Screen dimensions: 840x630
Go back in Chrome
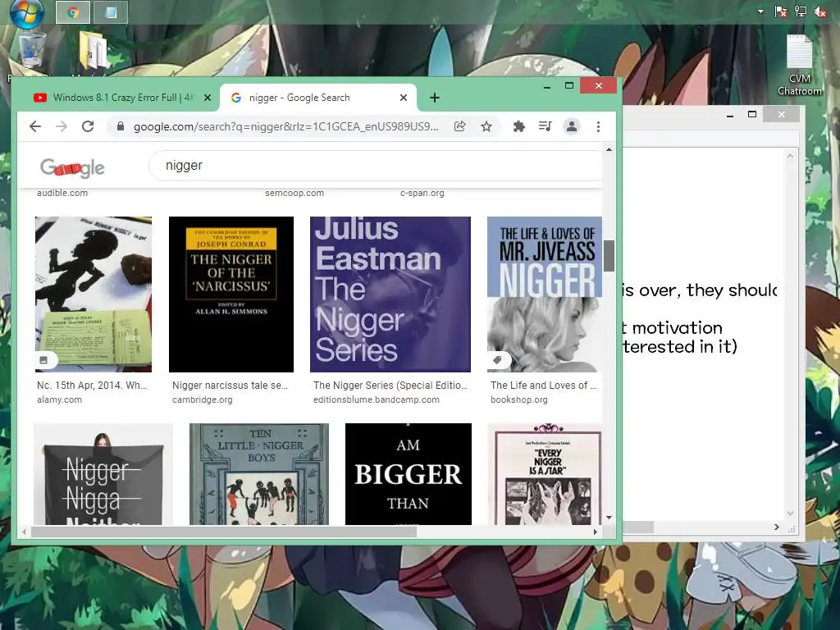pyautogui.click(x=35, y=126)
